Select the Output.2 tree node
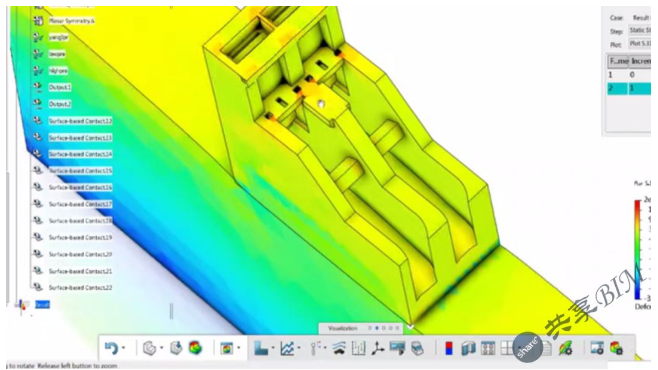This screenshot has width=658, height=370. pyautogui.click(x=60, y=104)
